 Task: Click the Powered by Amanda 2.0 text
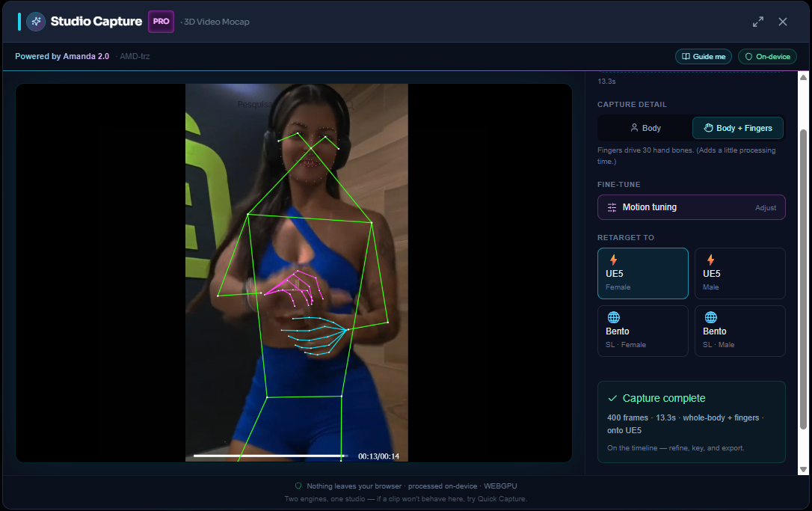click(62, 56)
